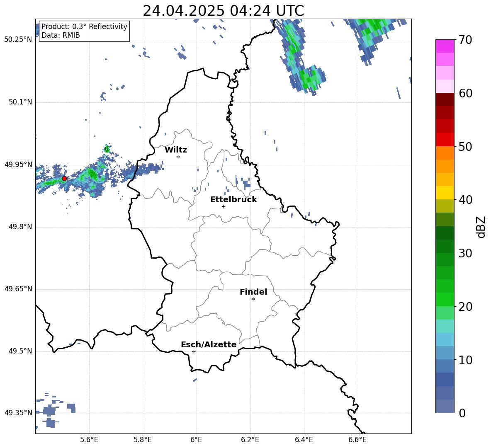This screenshot has width=491, height=448.
Task: Click the 60 colorbar tick label
Action: click(x=465, y=93)
